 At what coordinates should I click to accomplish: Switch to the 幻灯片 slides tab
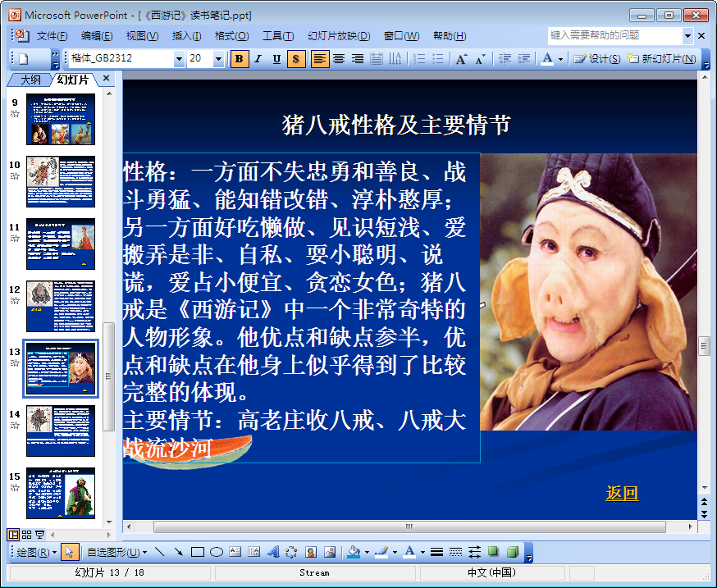[x=73, y=80]
